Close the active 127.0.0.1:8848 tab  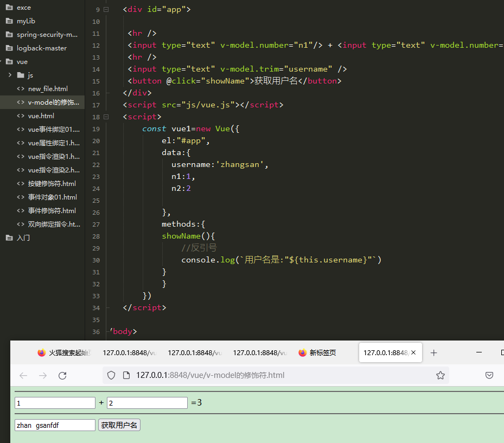point(413,352)
